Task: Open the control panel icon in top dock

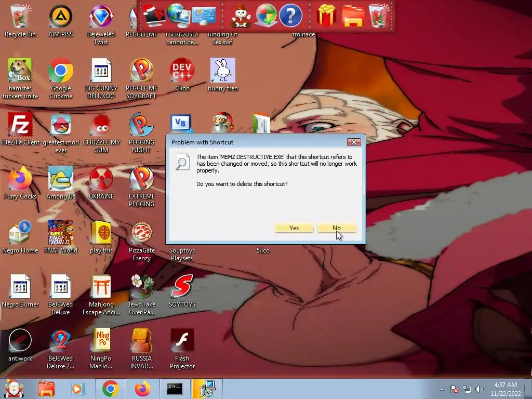Action: tap(204, 15)
